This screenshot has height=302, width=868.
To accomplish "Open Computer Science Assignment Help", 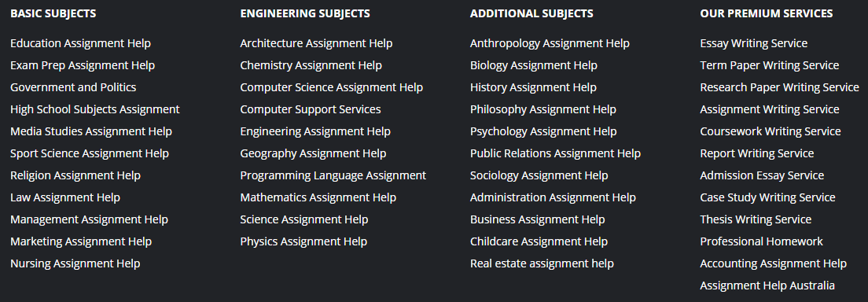I will pos(332,87).
